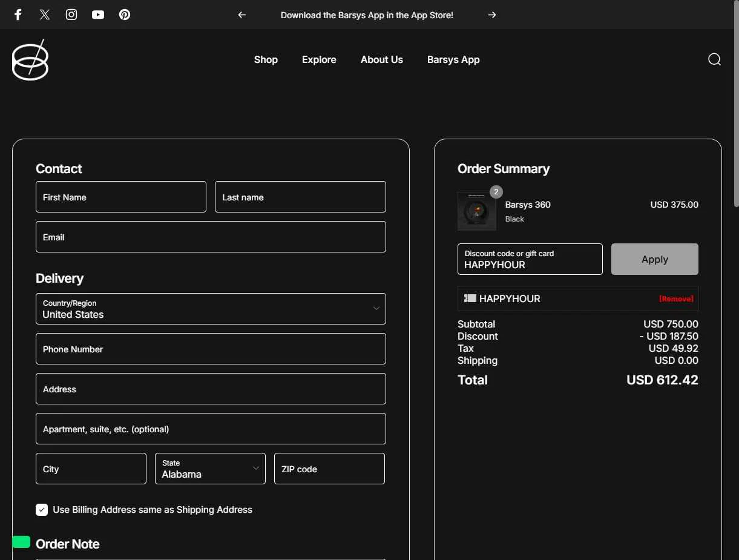Click the USD 375.00 item price
739x560 pixels.
(674, 205)
